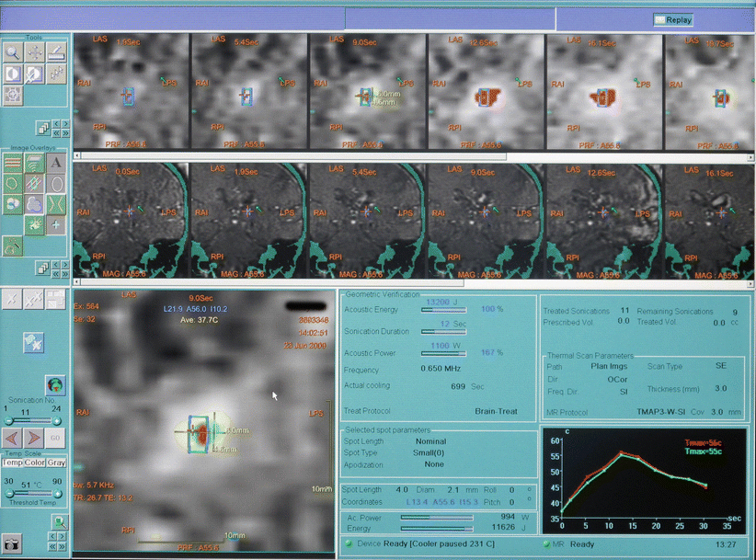This screenshot has width=756, height=560.
Task: Switch temperature scale to Color
Action: point(34,463)
